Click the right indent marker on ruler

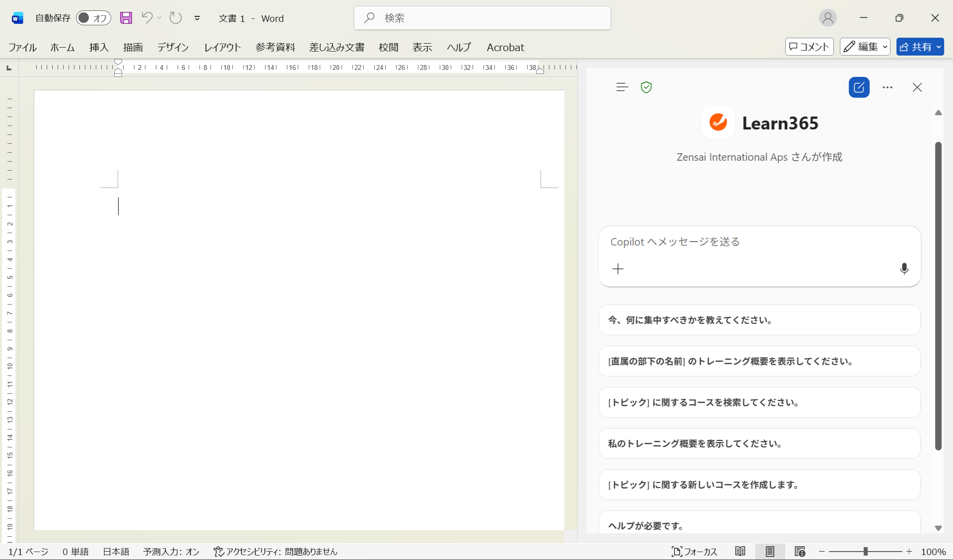[540, 71]
